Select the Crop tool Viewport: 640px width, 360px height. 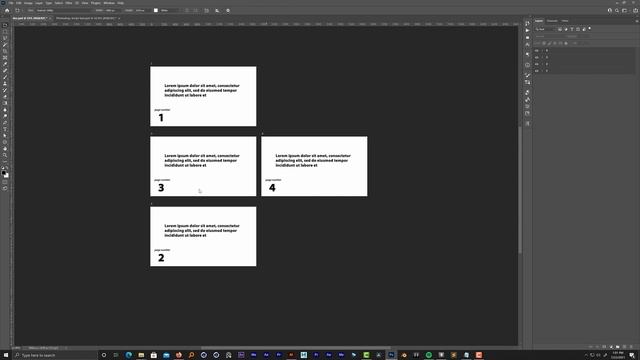(5, 51)
